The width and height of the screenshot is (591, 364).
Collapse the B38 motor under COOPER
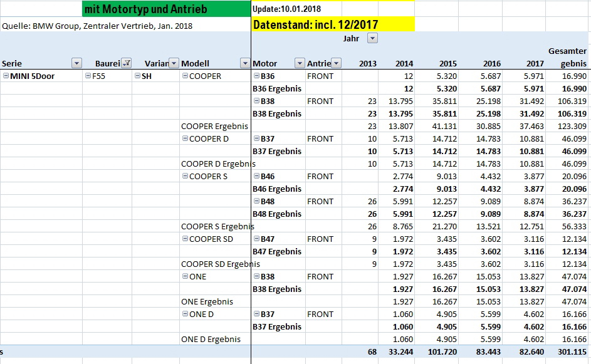click(256, 101)
